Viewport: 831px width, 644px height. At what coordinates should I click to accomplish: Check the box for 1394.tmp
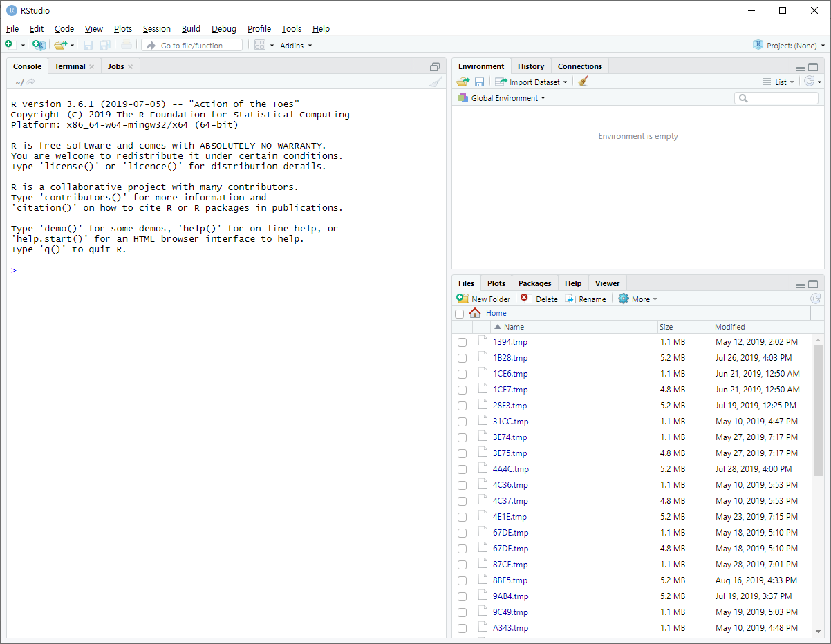[x=462, y=342]
